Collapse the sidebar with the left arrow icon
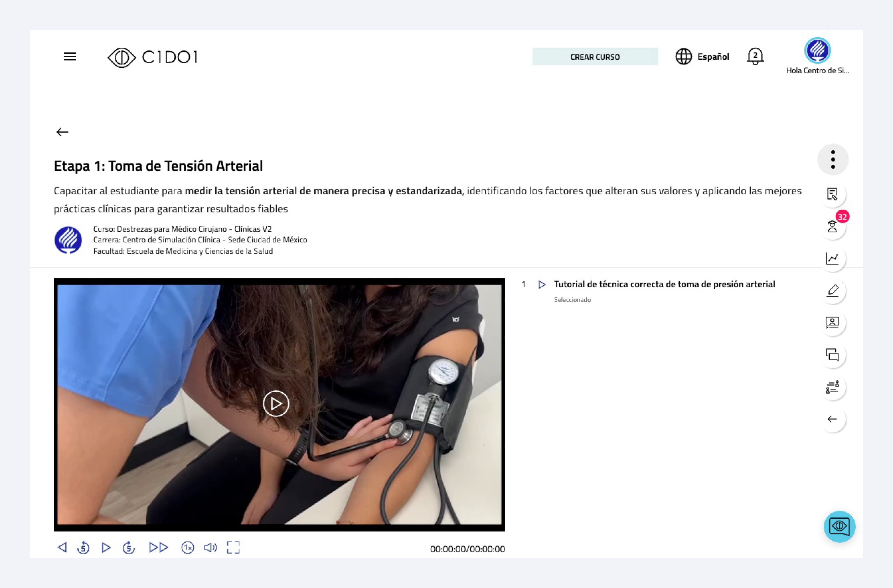Viewport: 893px width, 588px height. click(833, 419)
